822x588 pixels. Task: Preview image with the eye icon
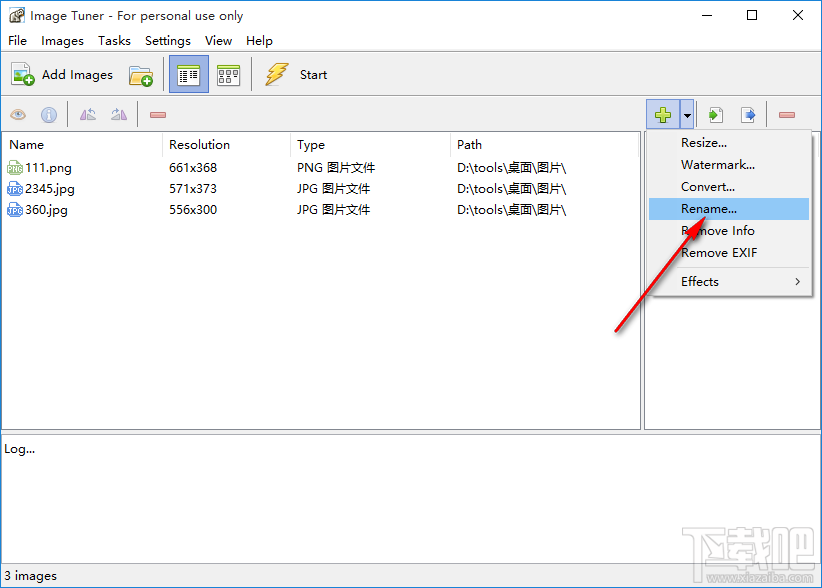click(x=18, y=114)
